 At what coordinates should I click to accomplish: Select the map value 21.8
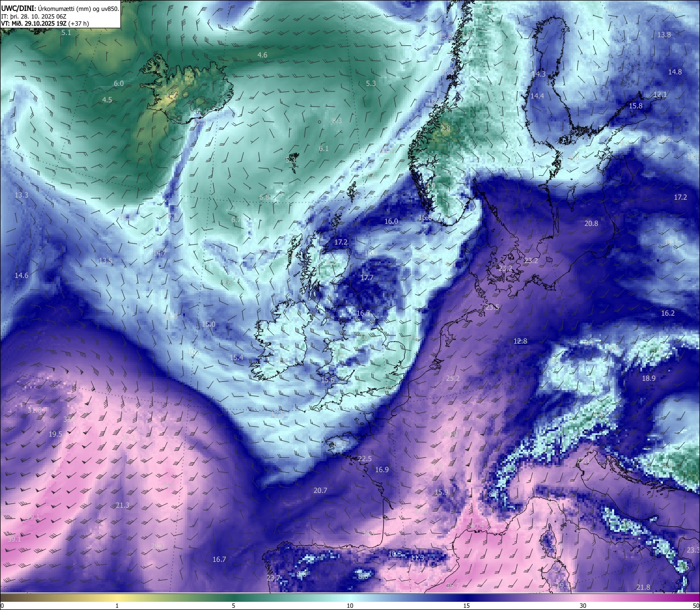[643, 588]
